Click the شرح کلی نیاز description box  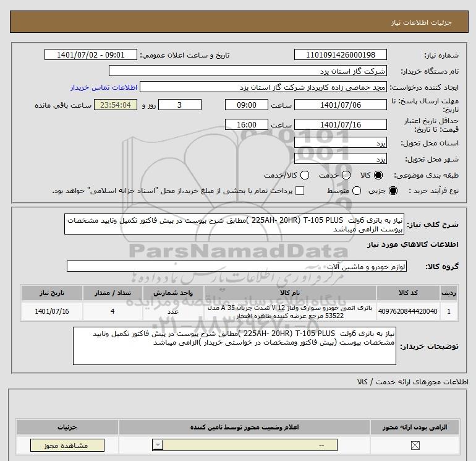point(234,224)
